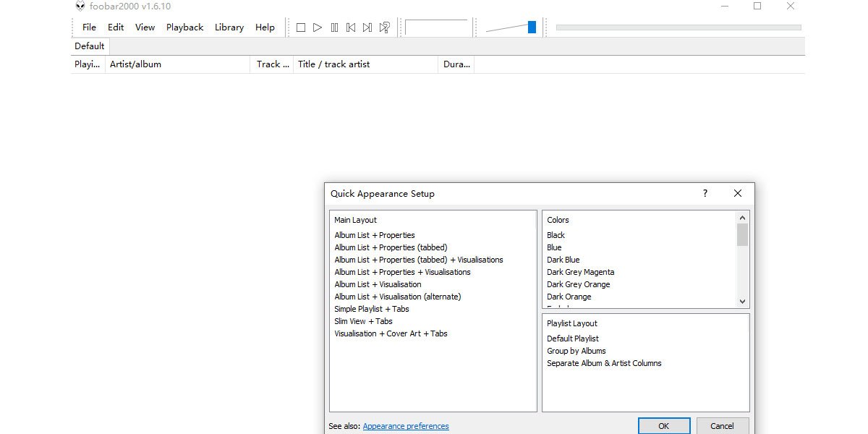868x434 pixels.
Task: Open the Playback menu
Action: (x=184, y=27)
